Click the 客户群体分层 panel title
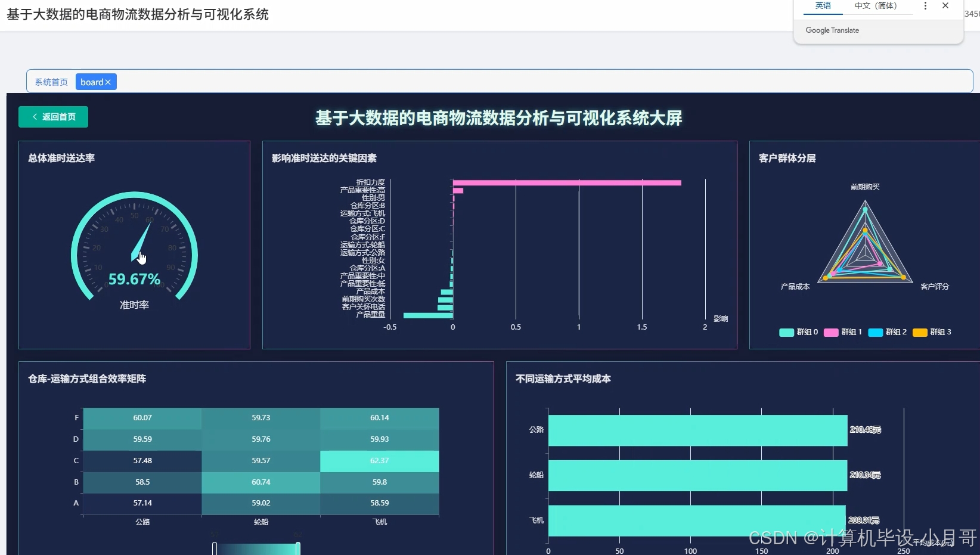The image size is (980, 555). 787,158
